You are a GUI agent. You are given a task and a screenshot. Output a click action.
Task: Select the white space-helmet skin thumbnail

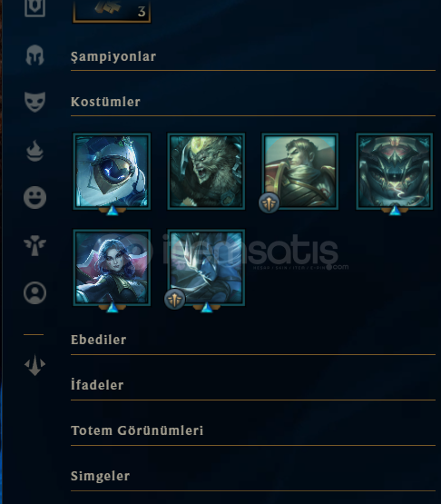[112, 172]
